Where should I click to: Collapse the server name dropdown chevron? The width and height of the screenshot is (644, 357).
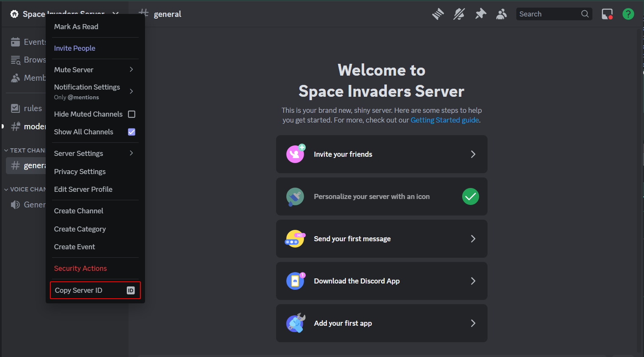click(x=115, y=13)
